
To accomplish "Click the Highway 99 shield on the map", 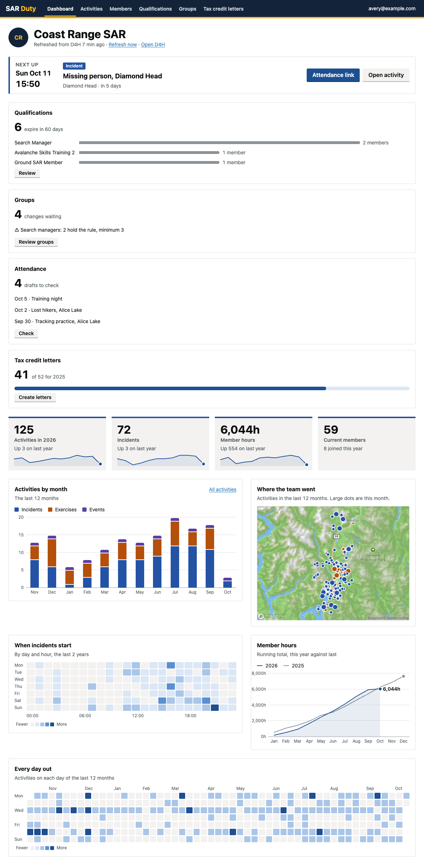I will (x=337, y=536).
